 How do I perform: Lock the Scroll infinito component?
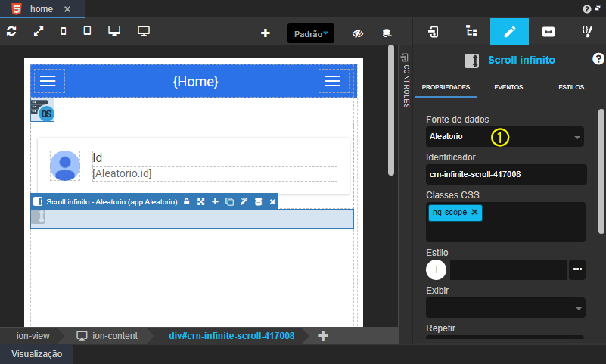click(x=187, y=202)
